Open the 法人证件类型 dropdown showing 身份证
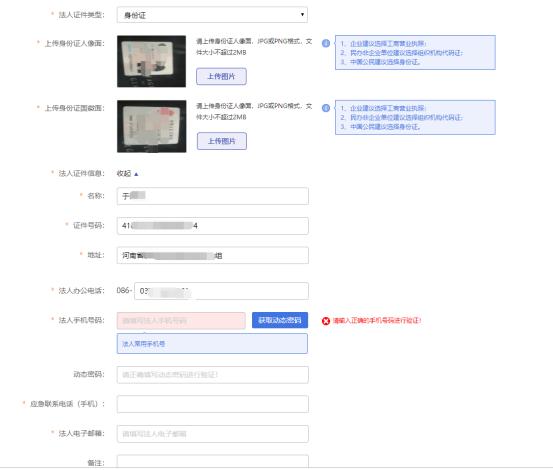Viewport: 553px width, 470px height. pyautogui.click(x=212, y=15)
